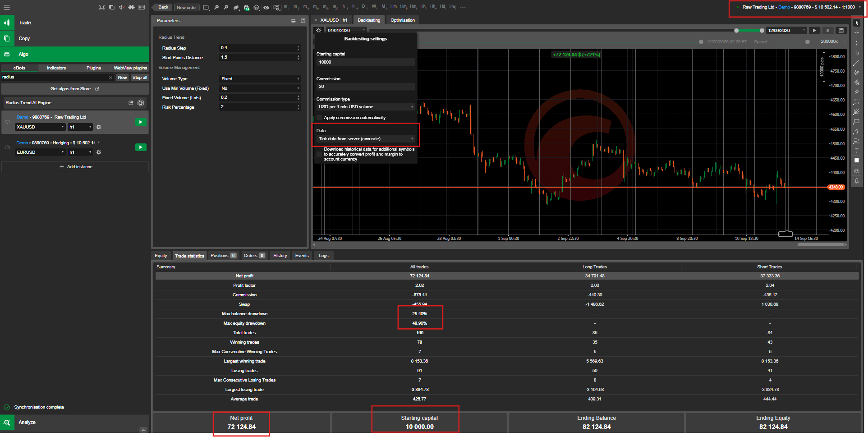The height and width of the screenshot is (437, 868).
Task: Open the Tick data from server dropdown
Action: (x=365, y=139)
